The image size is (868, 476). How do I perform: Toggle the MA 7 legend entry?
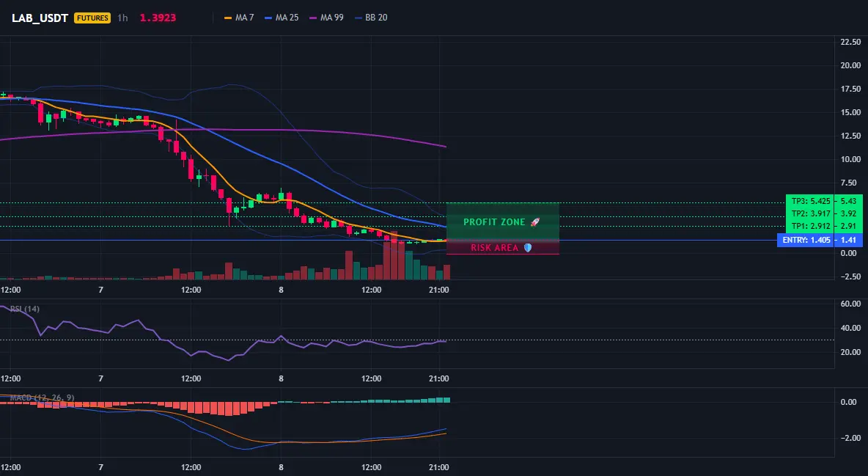coord(239,18)
